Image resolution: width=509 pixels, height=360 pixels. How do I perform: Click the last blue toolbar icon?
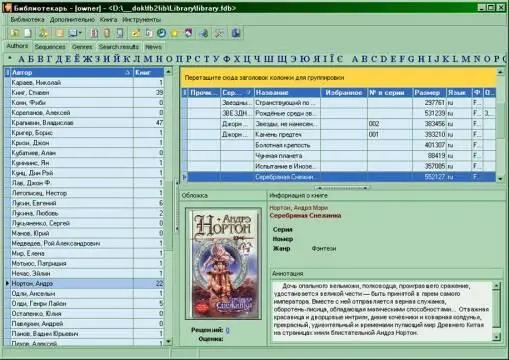click(x=236, y=33)
